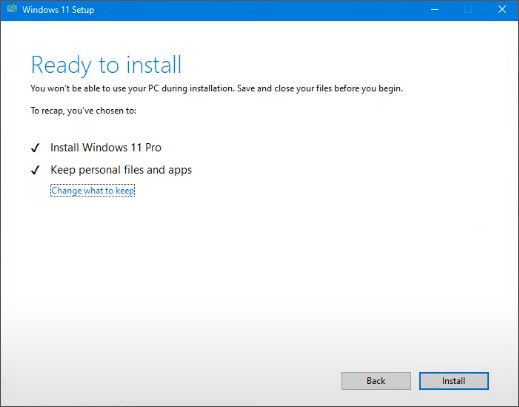
Task: Select the Keep personal files and apps line
Action: coord(121,170)
